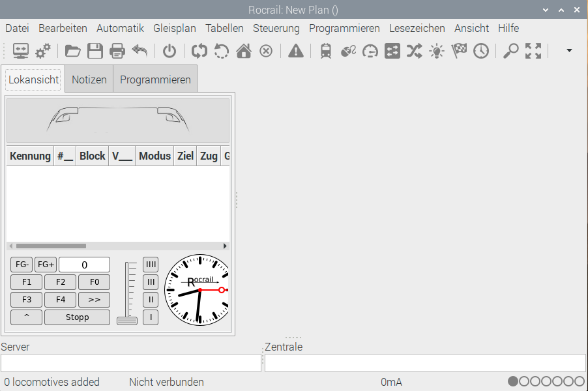Click the power on/off toolbar icon
The height and width of the screenshot is (391, 588).
(x=169, y=51)
